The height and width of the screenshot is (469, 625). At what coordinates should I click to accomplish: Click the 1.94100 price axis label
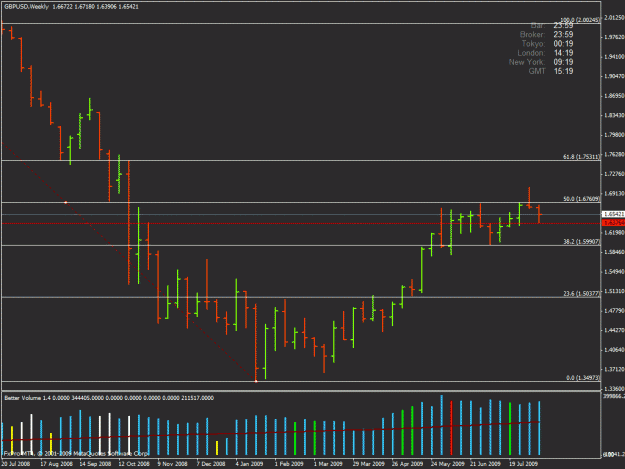point(614,57)
